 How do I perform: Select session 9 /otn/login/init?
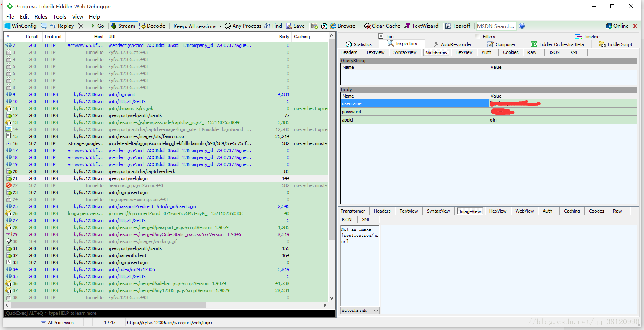pos(166,94)
